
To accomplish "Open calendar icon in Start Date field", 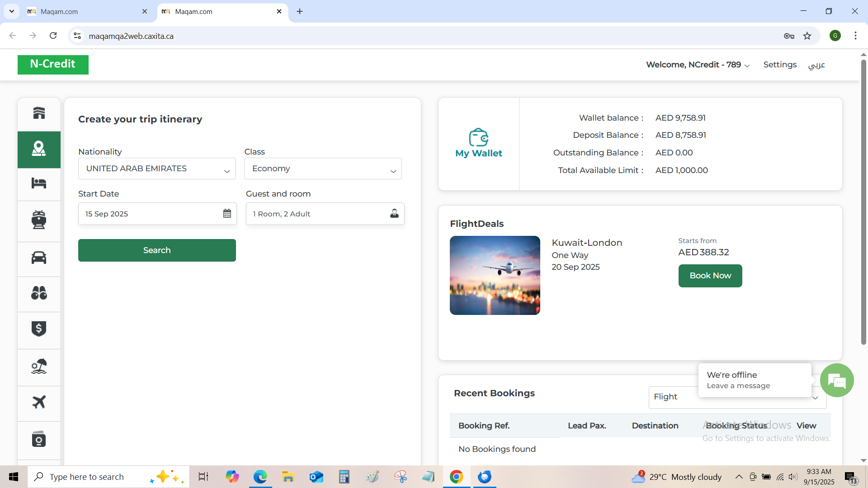I will pyautogui.click(x=227, y=214).
